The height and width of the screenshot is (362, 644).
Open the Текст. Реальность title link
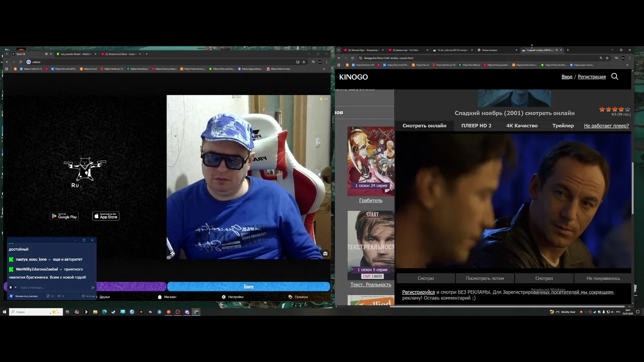pos(371,285)
